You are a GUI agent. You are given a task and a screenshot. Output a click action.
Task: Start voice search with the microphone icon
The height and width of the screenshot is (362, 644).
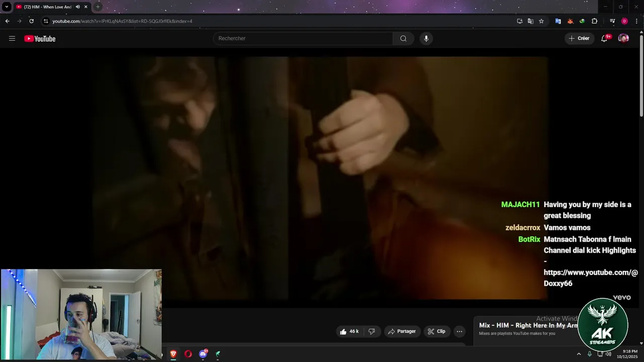(426, 39)
